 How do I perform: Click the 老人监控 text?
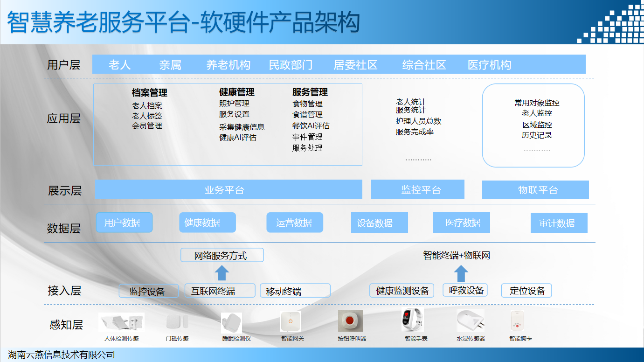tap(537, 113)
